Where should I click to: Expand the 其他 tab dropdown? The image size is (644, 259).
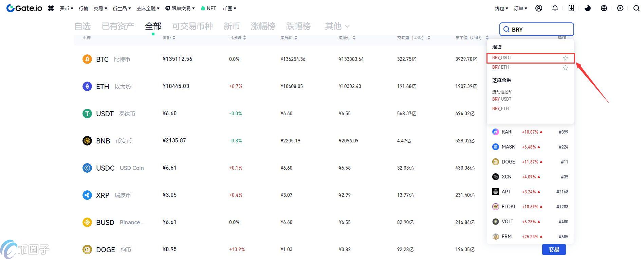tap(337, 26)
